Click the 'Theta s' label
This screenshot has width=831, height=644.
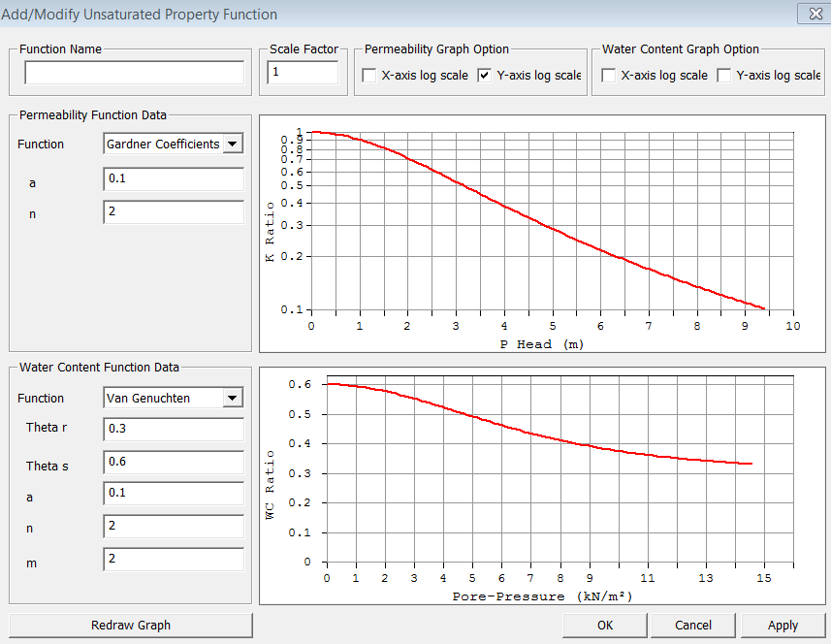click(x=48, y=466)
